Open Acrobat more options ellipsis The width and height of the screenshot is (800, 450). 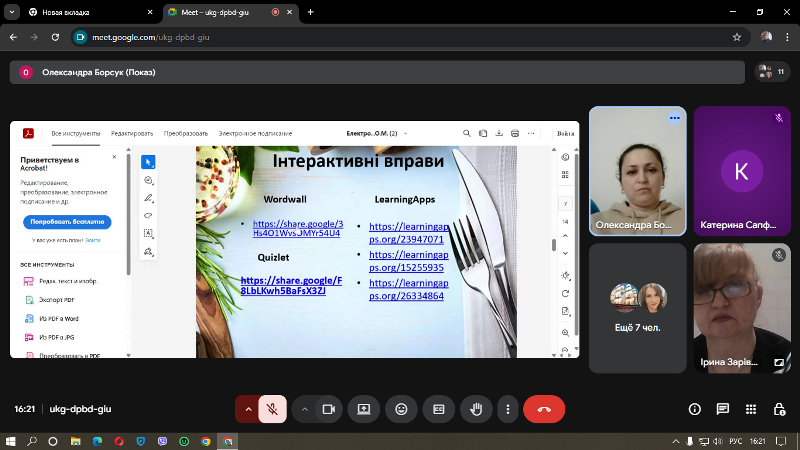tap(531, 133)
